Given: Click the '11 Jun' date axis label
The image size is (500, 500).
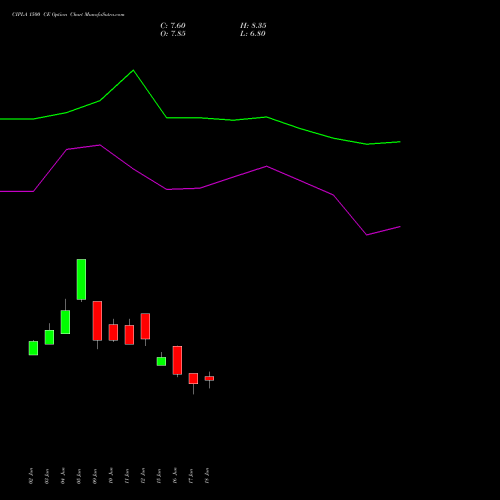Looking at the screenshot, I should [127, 476].
